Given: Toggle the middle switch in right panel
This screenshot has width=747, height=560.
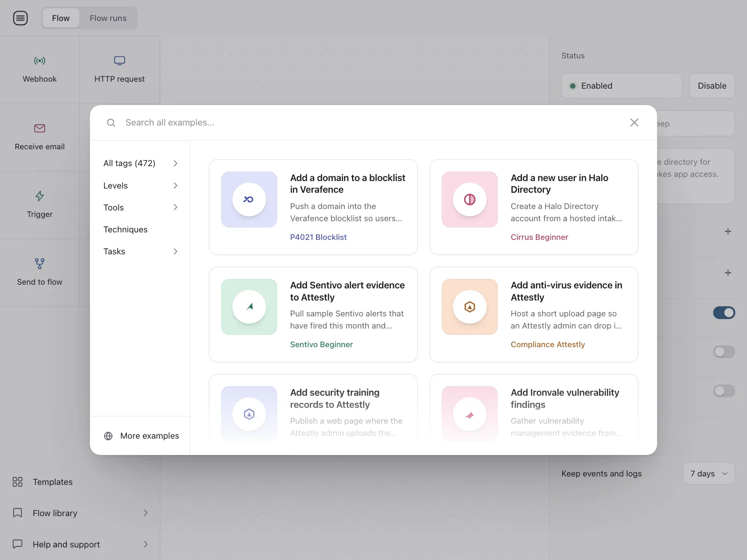Looking at the screenshot, I should coord(724,352).
